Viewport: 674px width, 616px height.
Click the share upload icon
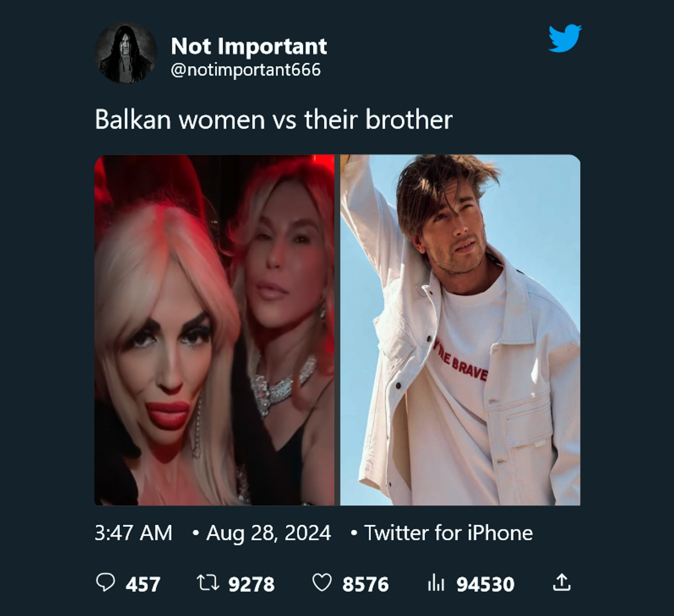[x=561, y=583]
